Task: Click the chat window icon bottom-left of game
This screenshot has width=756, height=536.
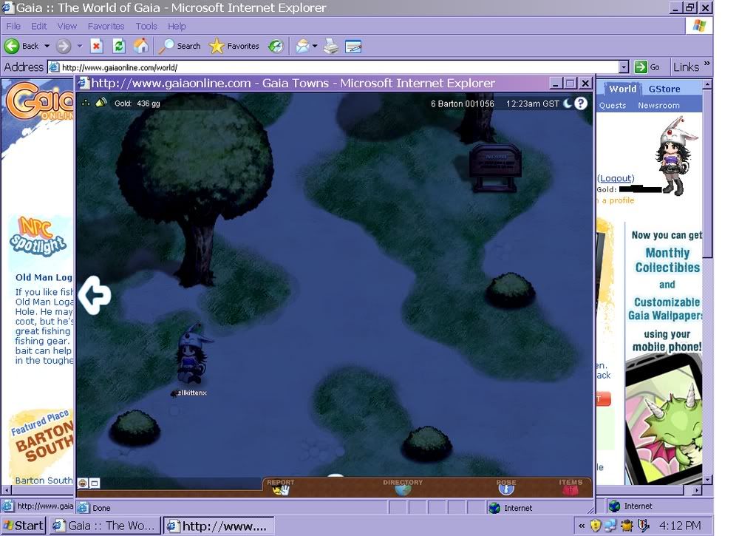Action: 95,483
